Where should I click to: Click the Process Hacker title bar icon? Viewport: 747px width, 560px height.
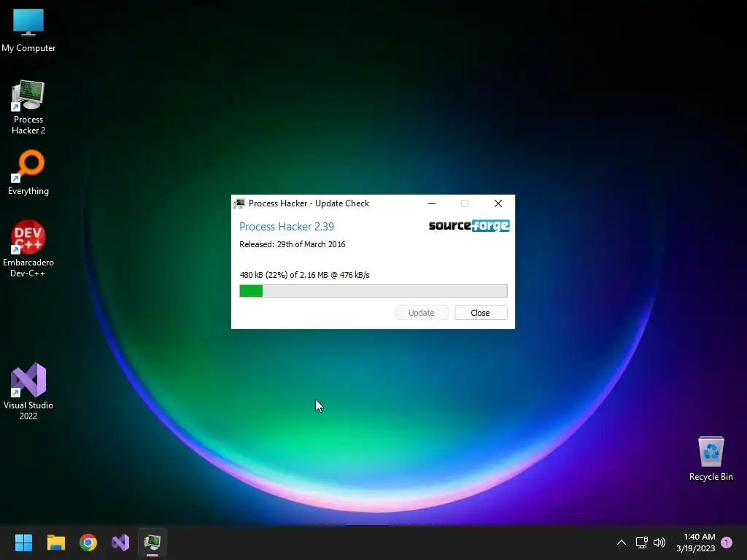pyautogui.click(x=239, y=204)
